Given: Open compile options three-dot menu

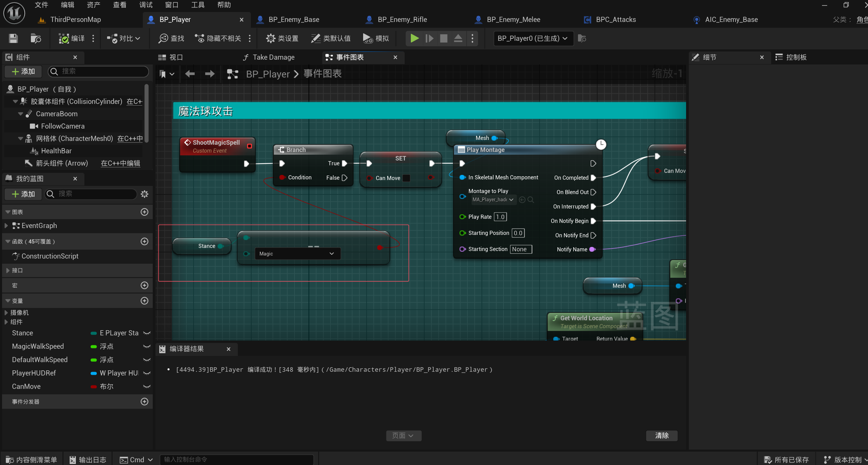Looking at the screenshot, I should pyautogui.click(x=93, y=38).
